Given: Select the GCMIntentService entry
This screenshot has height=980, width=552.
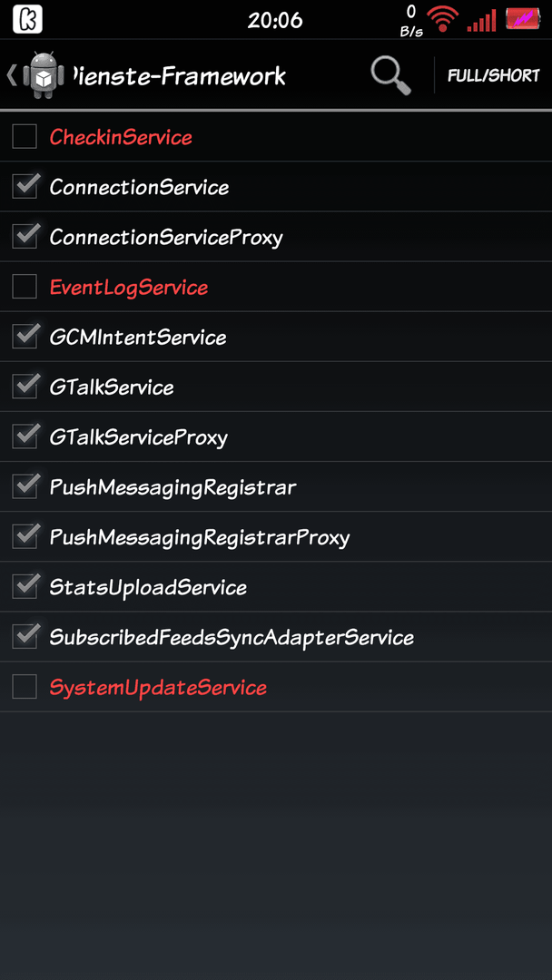Looking at the screenshot, I should click(276, 337).
